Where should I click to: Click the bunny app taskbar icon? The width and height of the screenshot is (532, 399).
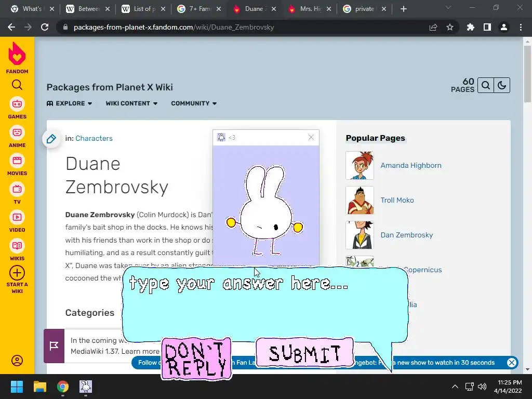86,387
